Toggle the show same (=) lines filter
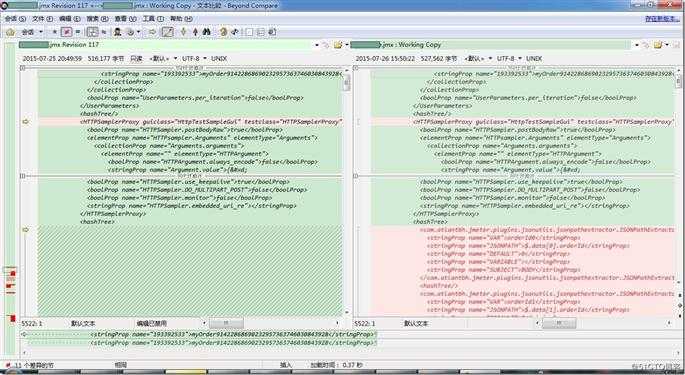The width and height of the screenshot is (685, 375). pos(78,32)
